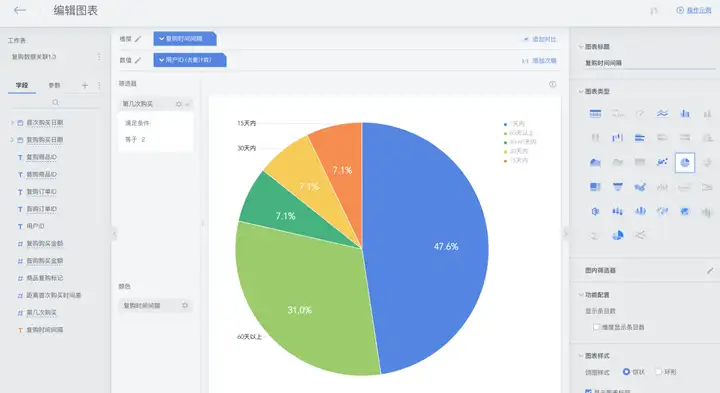Tick the 维度显示条目数 checkbox

(x=596, y=327)
